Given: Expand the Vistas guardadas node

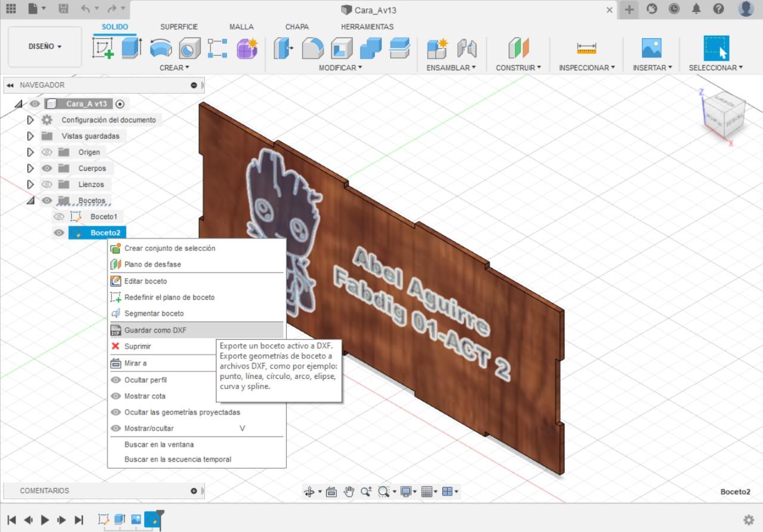Looking at the screenshot, I should click(30, 136).
